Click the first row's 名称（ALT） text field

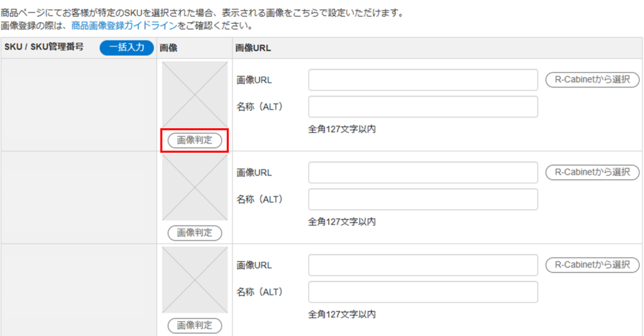[423, 107]
